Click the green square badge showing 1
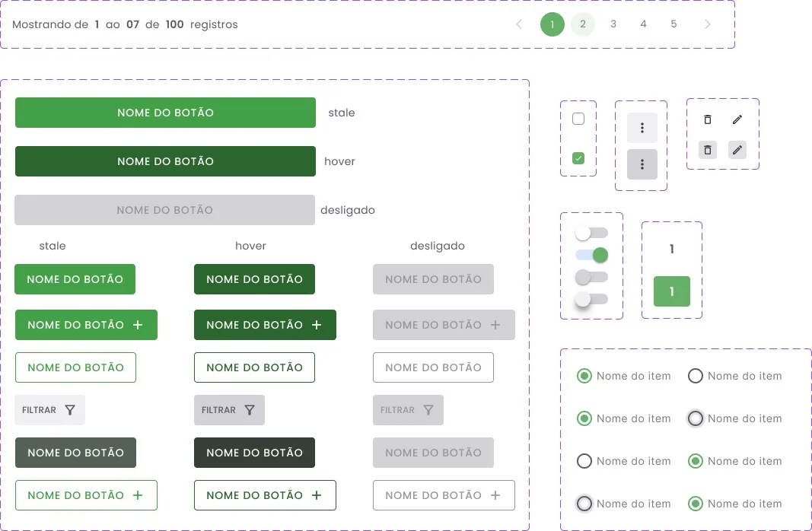The image size is (812, 531). click(672, 291)
